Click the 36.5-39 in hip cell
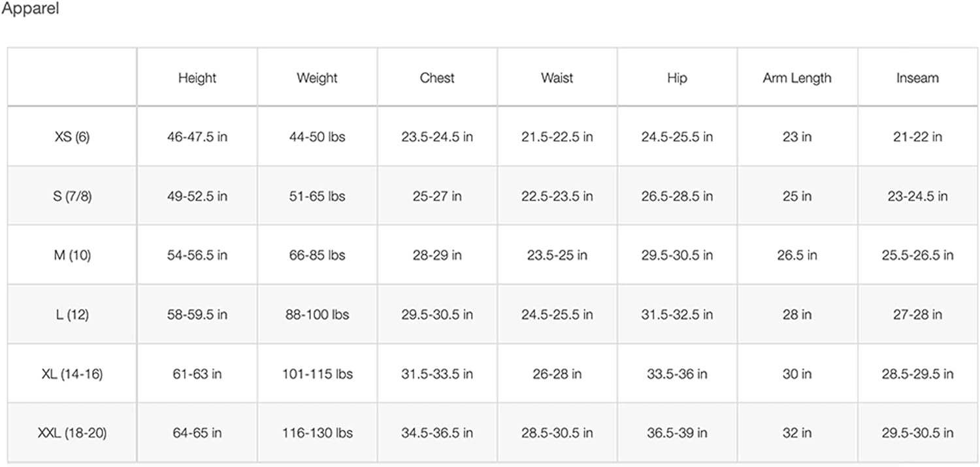980x467 pixels. click(677, 432)
